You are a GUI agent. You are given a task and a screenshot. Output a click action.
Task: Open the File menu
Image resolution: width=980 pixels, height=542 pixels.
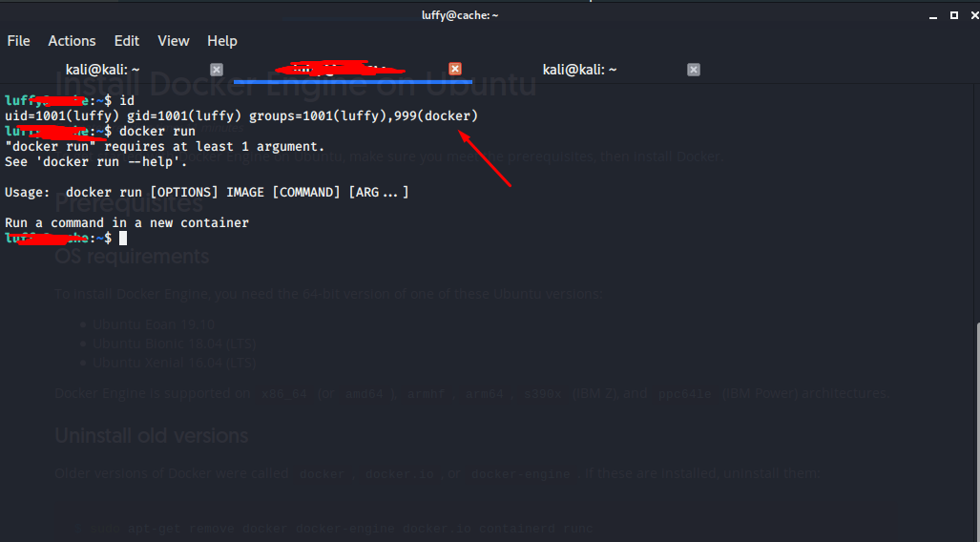pos(18,41)
